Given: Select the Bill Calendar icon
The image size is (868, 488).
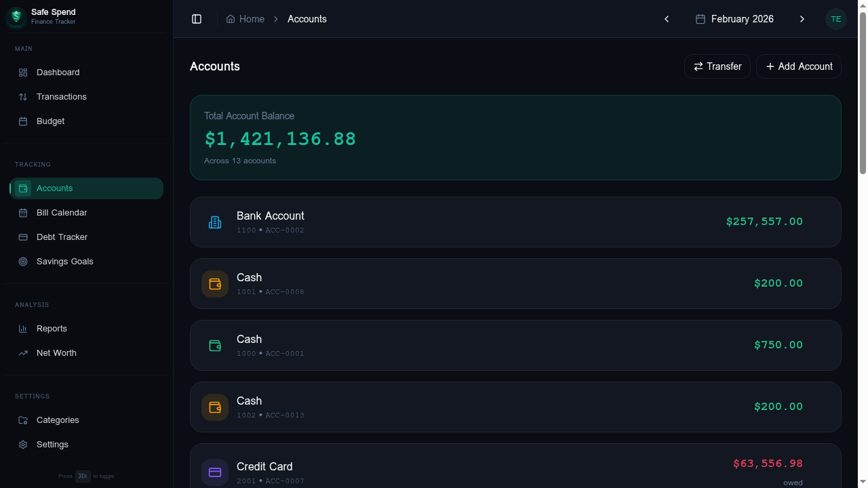Looking at the screenshot, I should pyautogui.click(x=23, y=212).
